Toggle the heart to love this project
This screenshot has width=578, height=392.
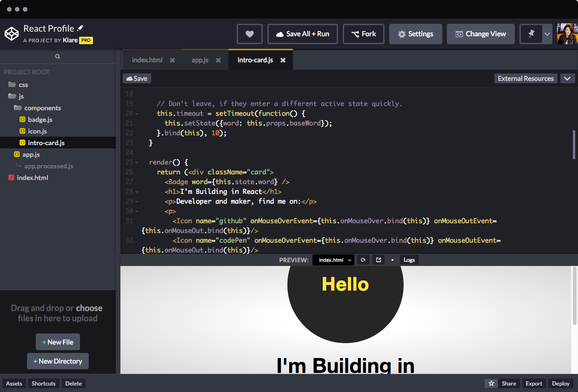[x=250, y=33]
